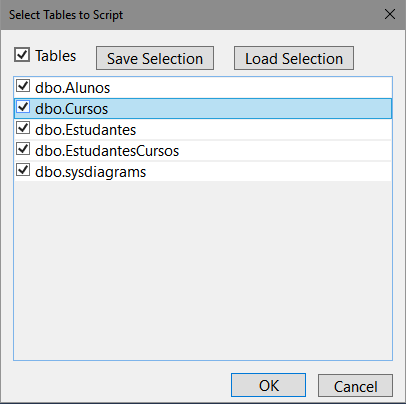The image size is (408, 404).
Task: Uncheck the dbo.sysdiagrams checkbox
Action: (23, 170)
